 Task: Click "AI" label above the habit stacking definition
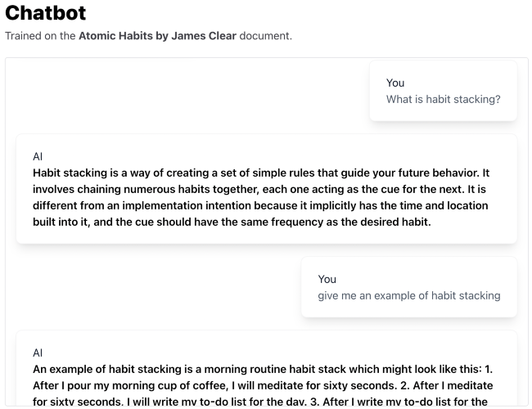click(38, 156)
